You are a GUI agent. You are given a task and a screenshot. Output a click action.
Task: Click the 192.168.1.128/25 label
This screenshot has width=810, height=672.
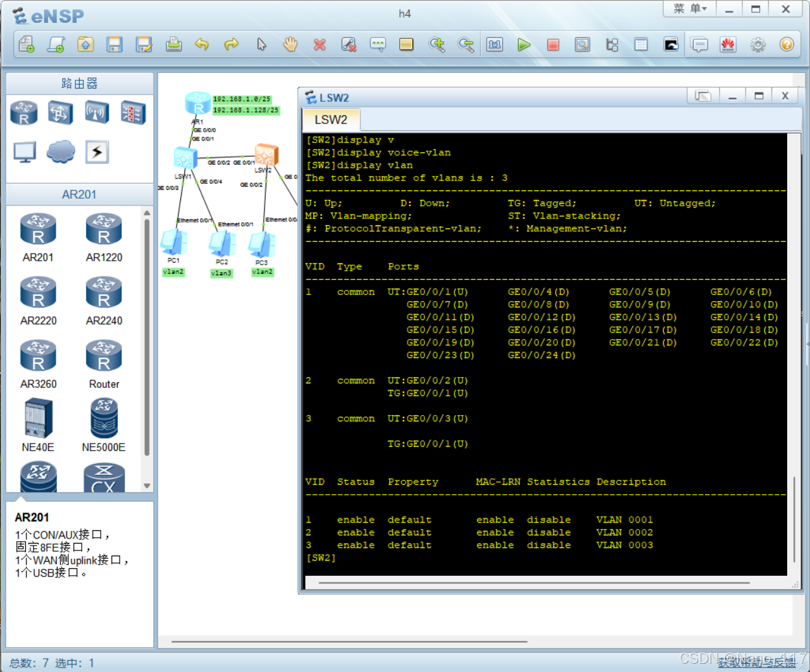click(x=246, y=110)
